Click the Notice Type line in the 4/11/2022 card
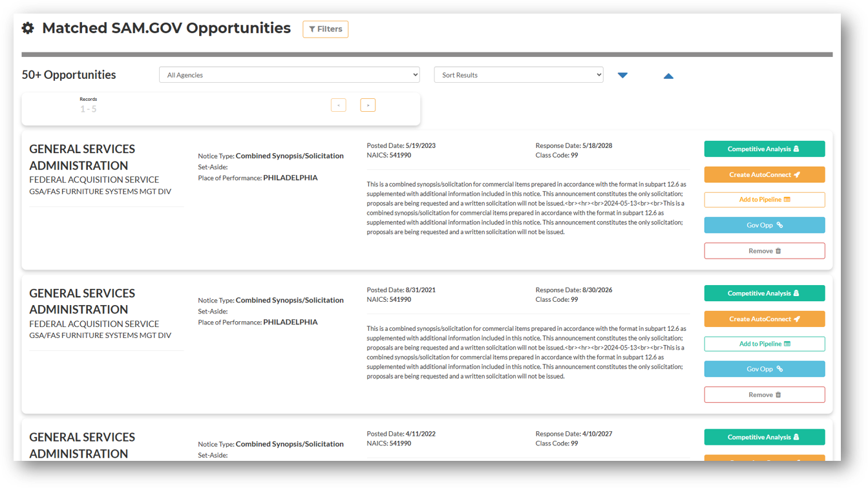 (x=271, y=445)
